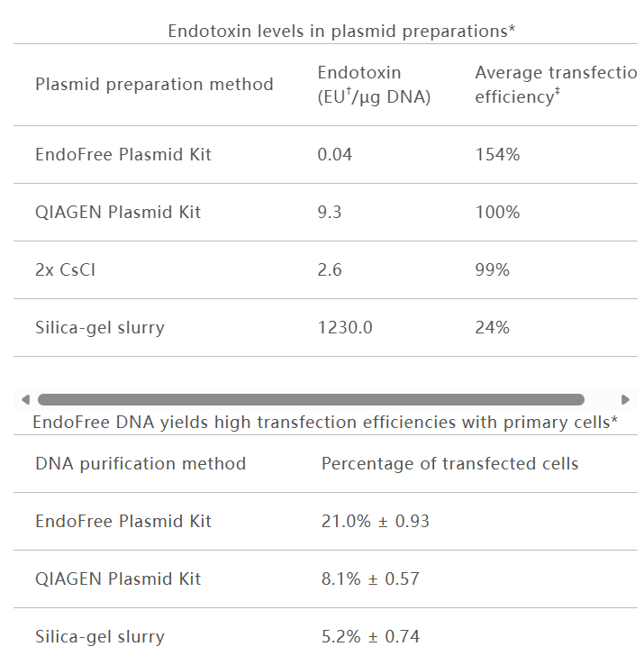
Task: Click the 'Endotoxin (EU/µg DNA)' column header
Action: tap(374, 85)
